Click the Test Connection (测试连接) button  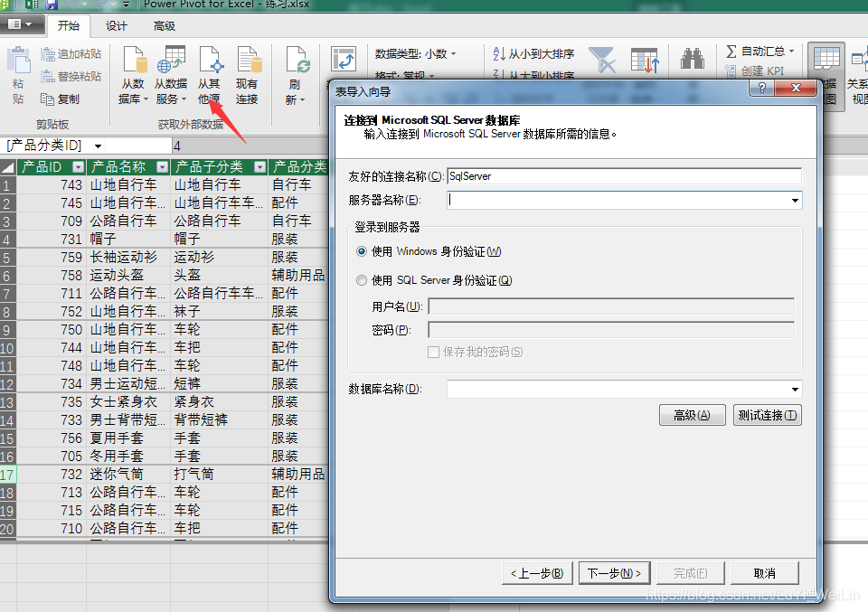pyautogui.click(x=768, y=415)
